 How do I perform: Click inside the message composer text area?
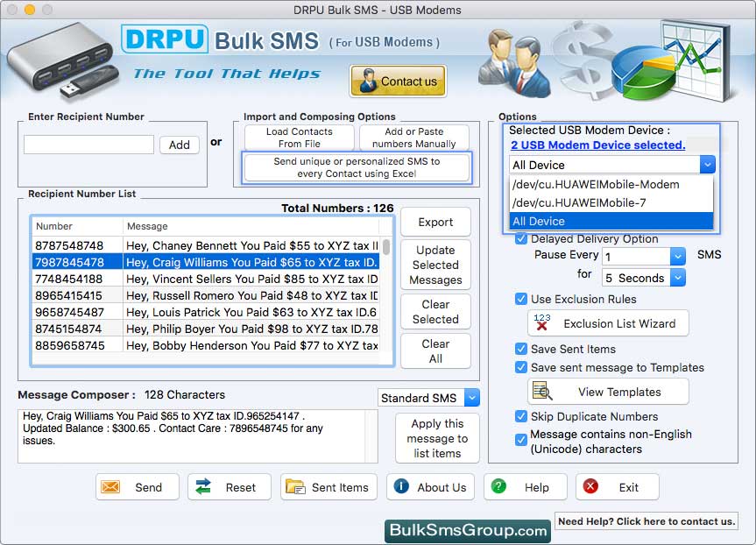click(x=192, y=436)
